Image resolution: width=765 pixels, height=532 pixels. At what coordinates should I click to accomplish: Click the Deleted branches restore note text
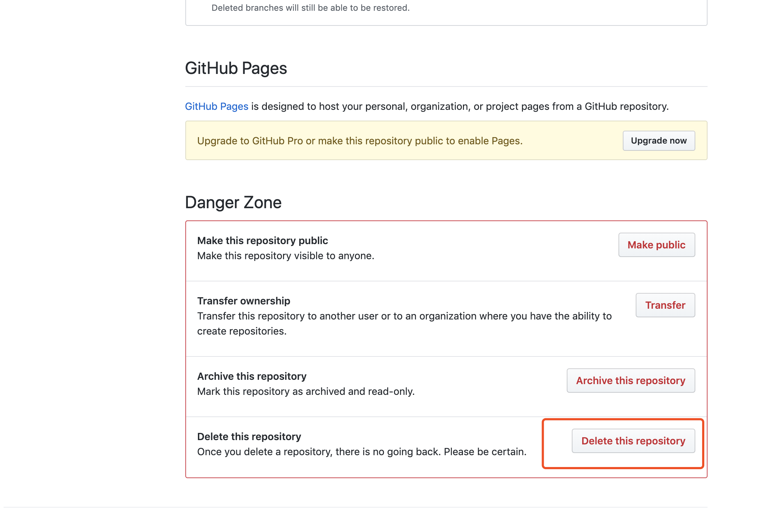click(310, 8)
